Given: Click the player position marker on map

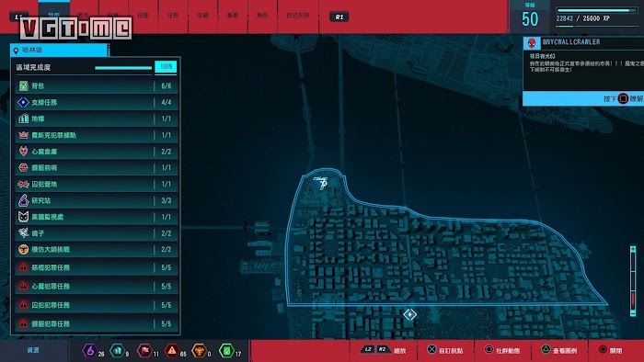Looking at the screenshot, I should click(x=322, y=183).
